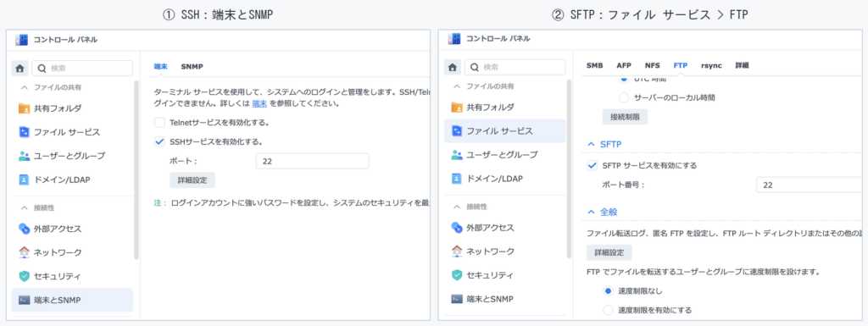Collapse 接続性 section in left window
Image resolution: width=868 pixels, height=326 pixels.
(x=24, y=207)
